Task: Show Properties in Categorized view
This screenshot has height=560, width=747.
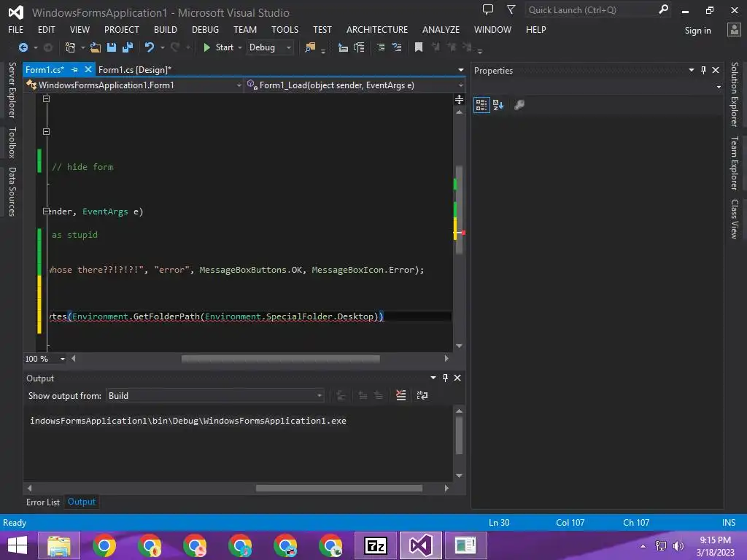Action: pos(481,105)
